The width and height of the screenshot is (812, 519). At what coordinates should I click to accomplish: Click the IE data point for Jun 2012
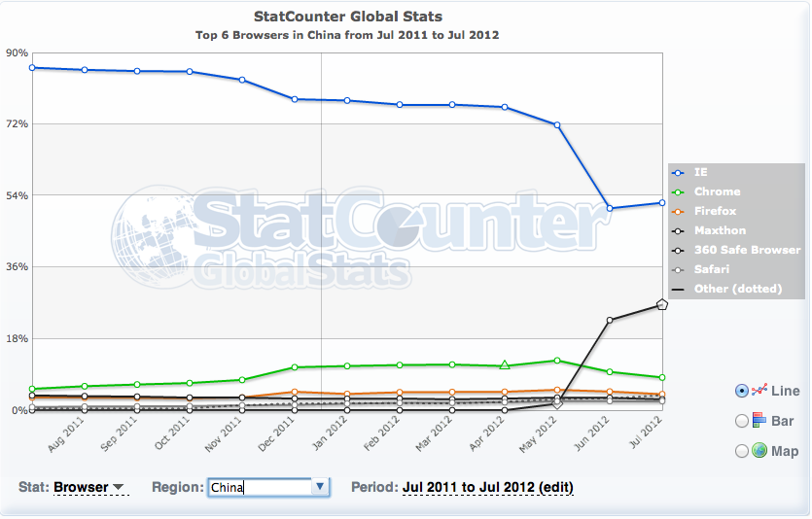coord(609,208)
